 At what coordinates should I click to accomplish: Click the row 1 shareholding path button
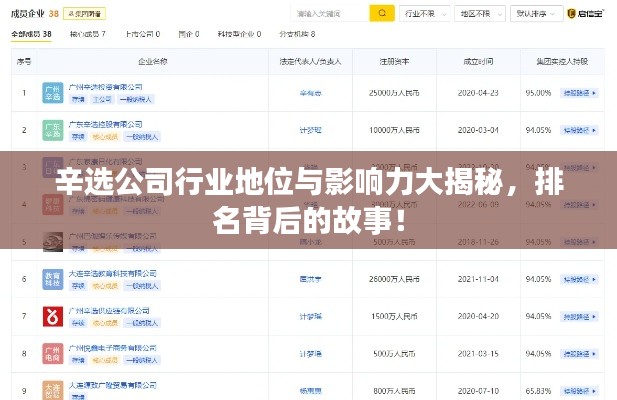coord(575,93)
